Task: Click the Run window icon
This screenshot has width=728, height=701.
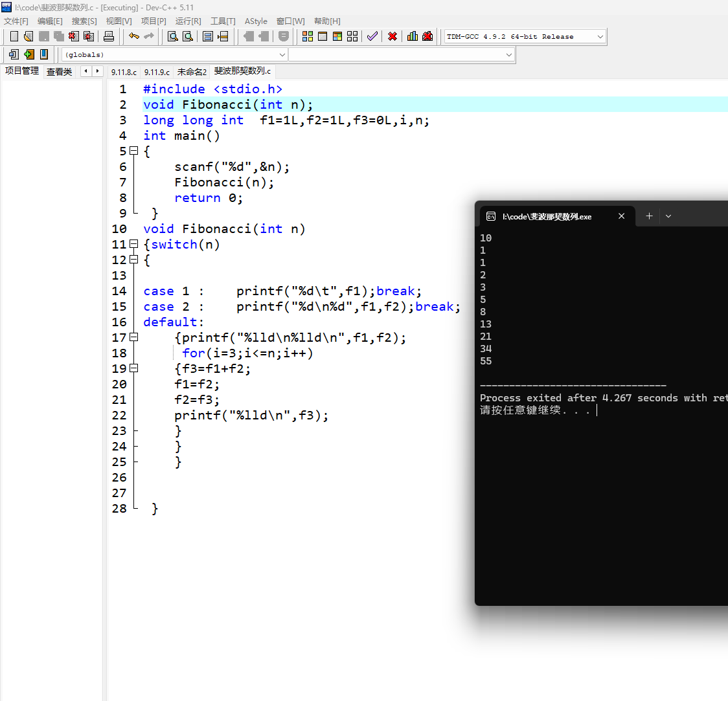Action: (x=322, y=36)
